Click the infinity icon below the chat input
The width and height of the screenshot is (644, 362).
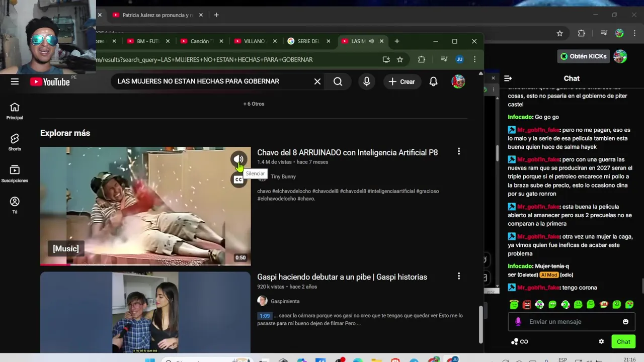[x=524, y=342]
